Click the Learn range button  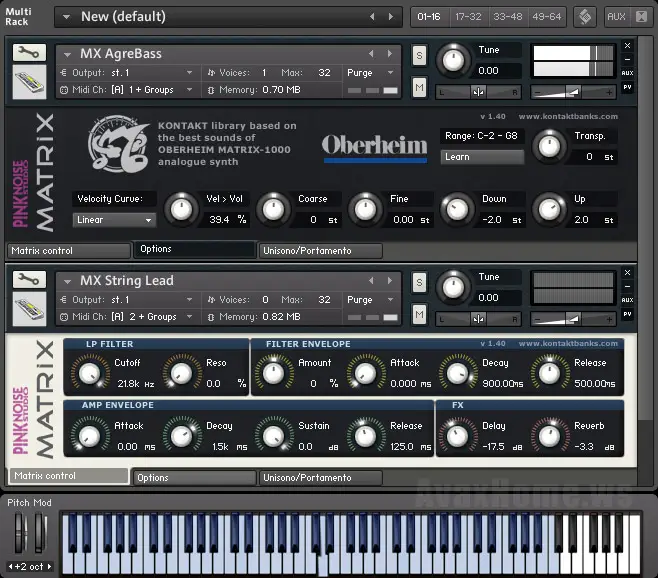click(482, 157)
